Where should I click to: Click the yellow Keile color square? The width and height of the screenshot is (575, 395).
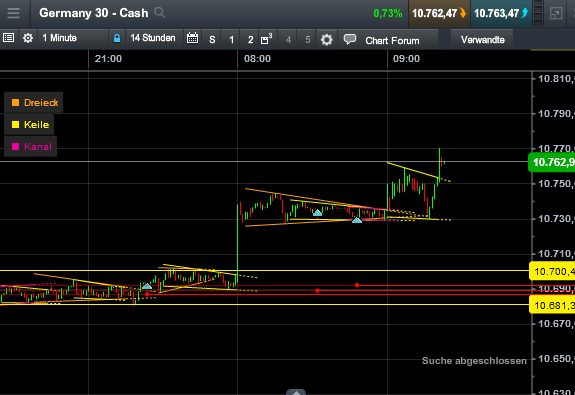(15, 125)
